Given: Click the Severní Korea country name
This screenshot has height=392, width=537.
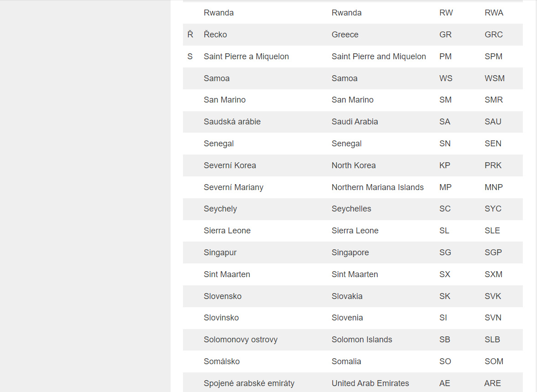Looking at the screenshot, I should (x=230, y=165).
